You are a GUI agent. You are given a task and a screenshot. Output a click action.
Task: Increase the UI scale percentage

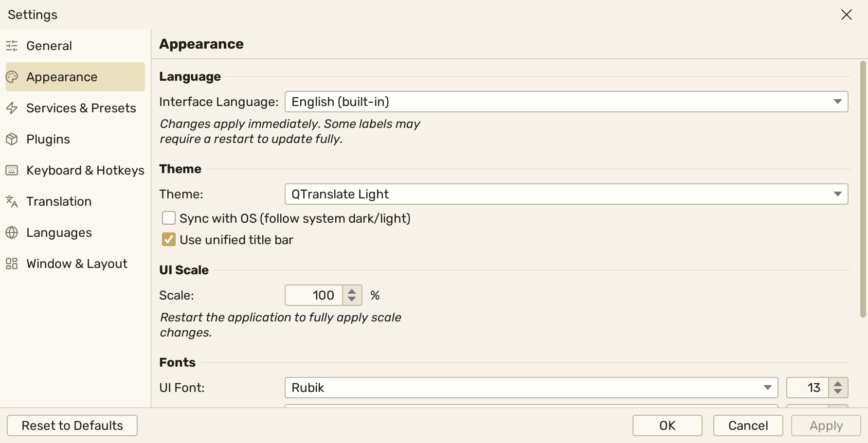(352, 291)
